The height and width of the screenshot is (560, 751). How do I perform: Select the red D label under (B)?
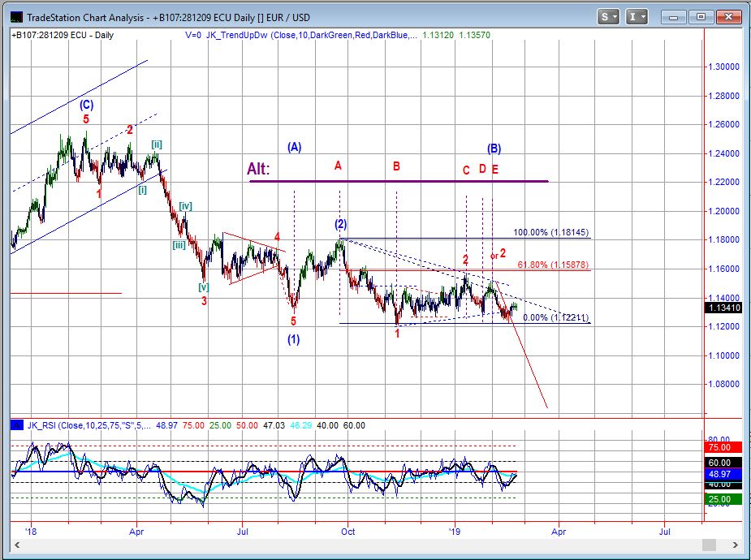483,169
